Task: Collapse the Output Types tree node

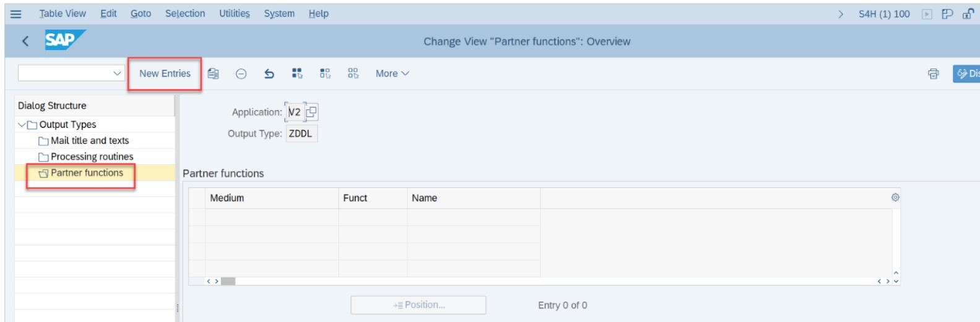Action: 22,125
